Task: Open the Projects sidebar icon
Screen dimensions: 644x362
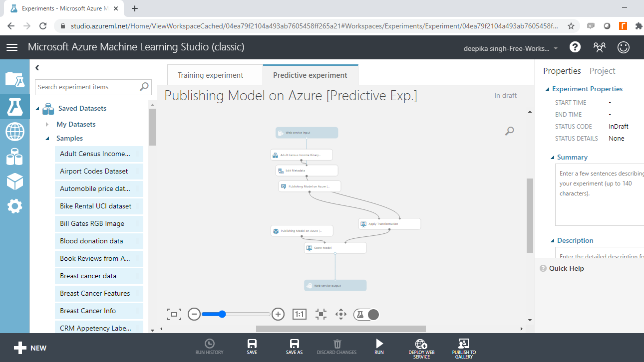Action: tap(14, 80)
